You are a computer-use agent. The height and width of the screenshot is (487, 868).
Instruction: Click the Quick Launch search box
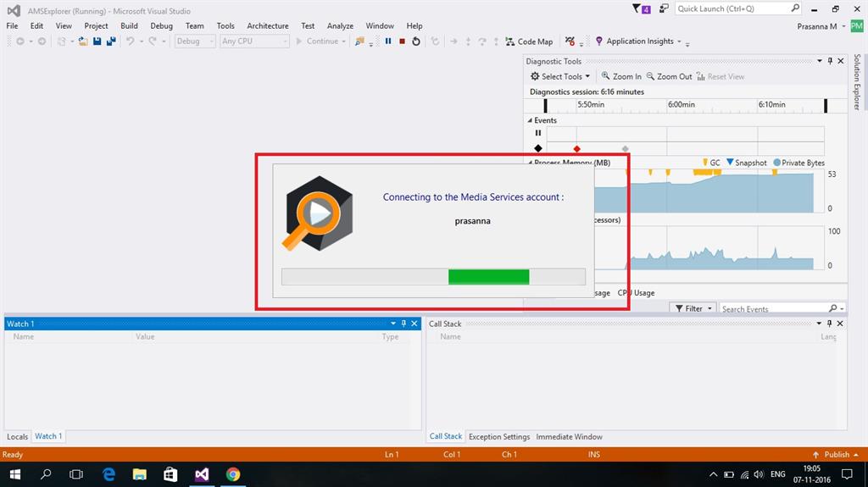[x=738, y=8]
